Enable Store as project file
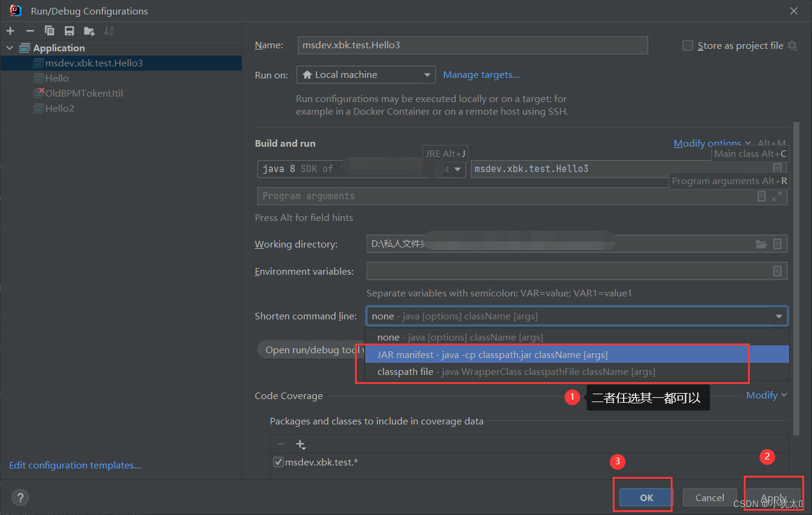The height and width of the screenshot is (515, 812). [x=688, y=46]
